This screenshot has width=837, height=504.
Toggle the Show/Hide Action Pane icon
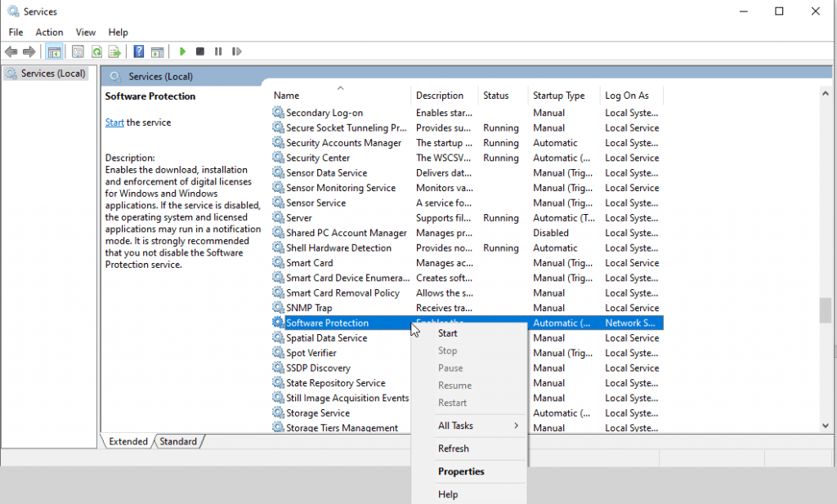pos(157,51)
